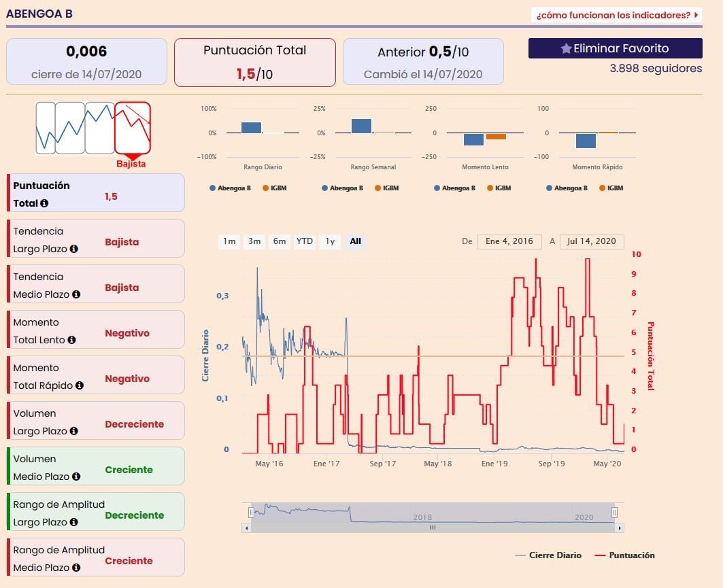Click the Abengoa B bar in Rango Semanal
Image resolution: width=723 pixels, height=588 pixels.
coord(362,126)
